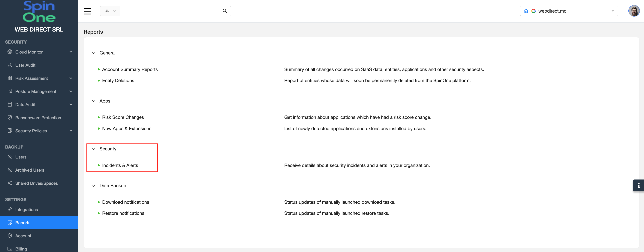Click the Shared Drives/Spaces share icon
This screenshot has width=644, height=252.
click(10, 183)
